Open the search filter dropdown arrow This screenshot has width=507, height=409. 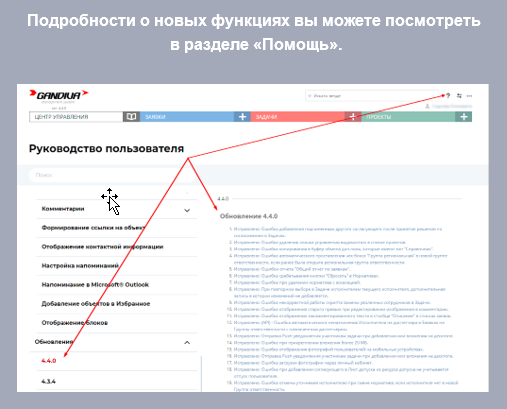click(309, 96)
